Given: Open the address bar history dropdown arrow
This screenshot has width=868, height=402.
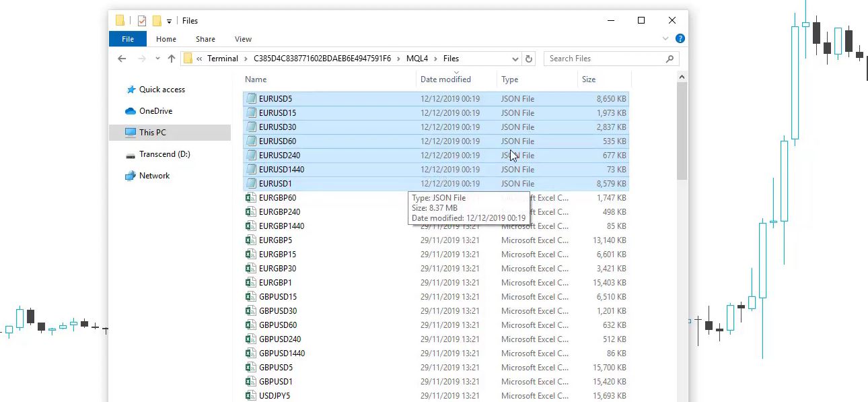Looking at the screenshot, I should coord(515,59).
